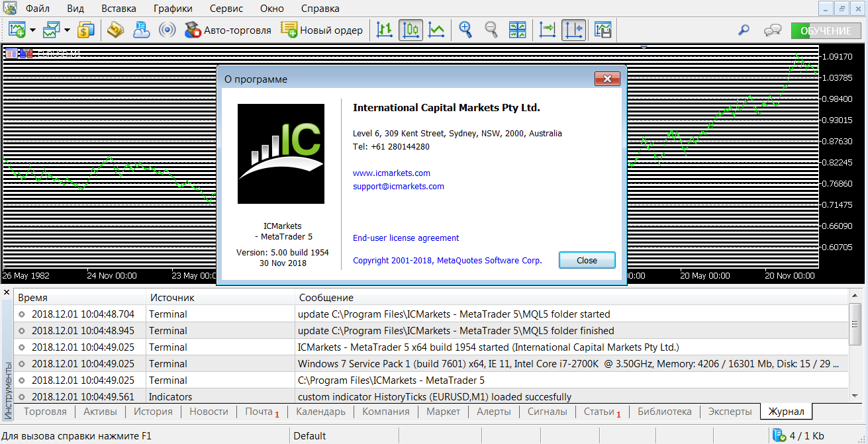Open the Файл menu

(37, 9)
